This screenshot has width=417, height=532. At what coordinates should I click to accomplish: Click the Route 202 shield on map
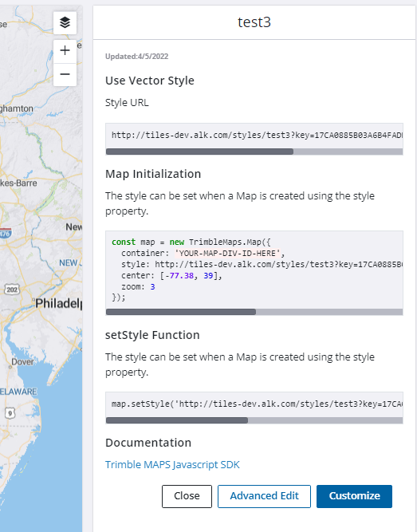pyautogui.click(x=12, y=290)
